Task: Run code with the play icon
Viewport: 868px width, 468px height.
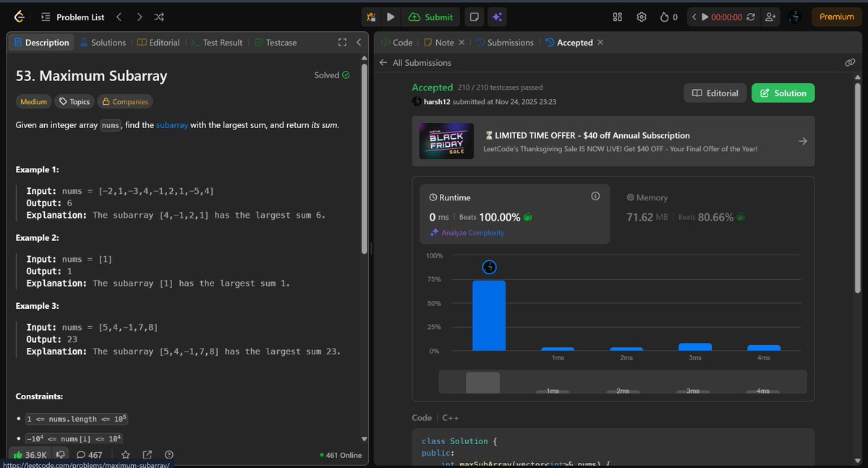Action: [391, 17]
